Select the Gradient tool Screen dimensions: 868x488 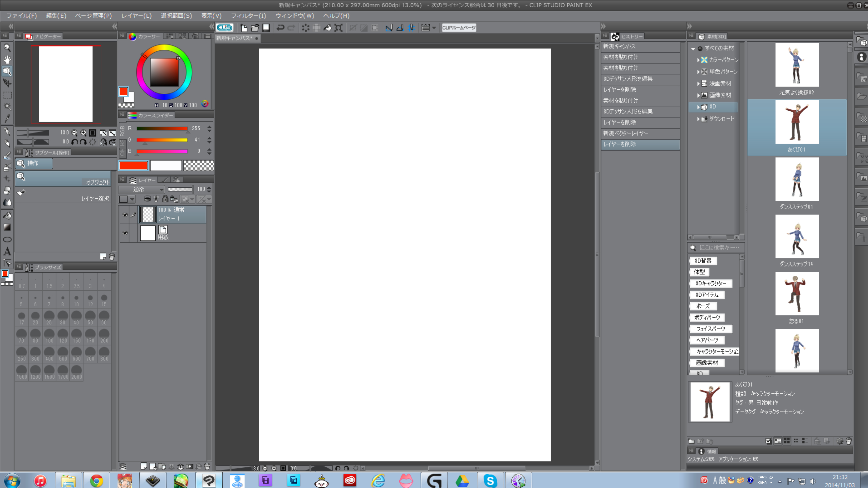[x=7, y=227]
